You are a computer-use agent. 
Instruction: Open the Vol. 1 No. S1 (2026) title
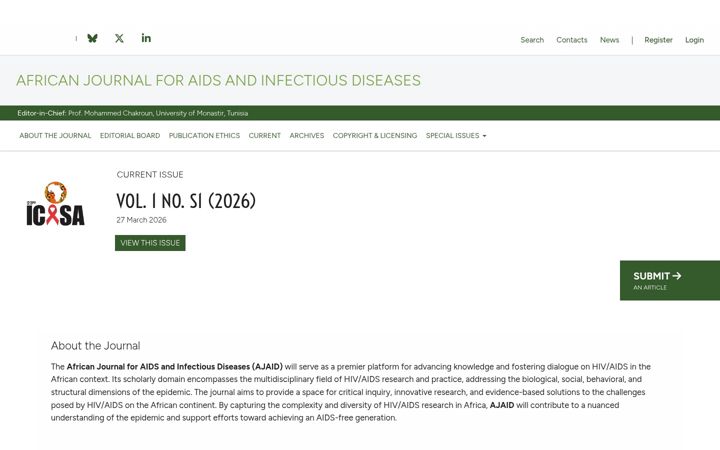click(186, 201)
